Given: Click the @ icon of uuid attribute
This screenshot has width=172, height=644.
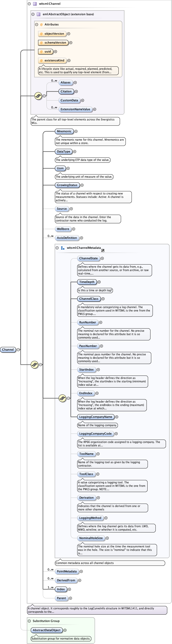Looking at the screenshot, I should 41,52.
